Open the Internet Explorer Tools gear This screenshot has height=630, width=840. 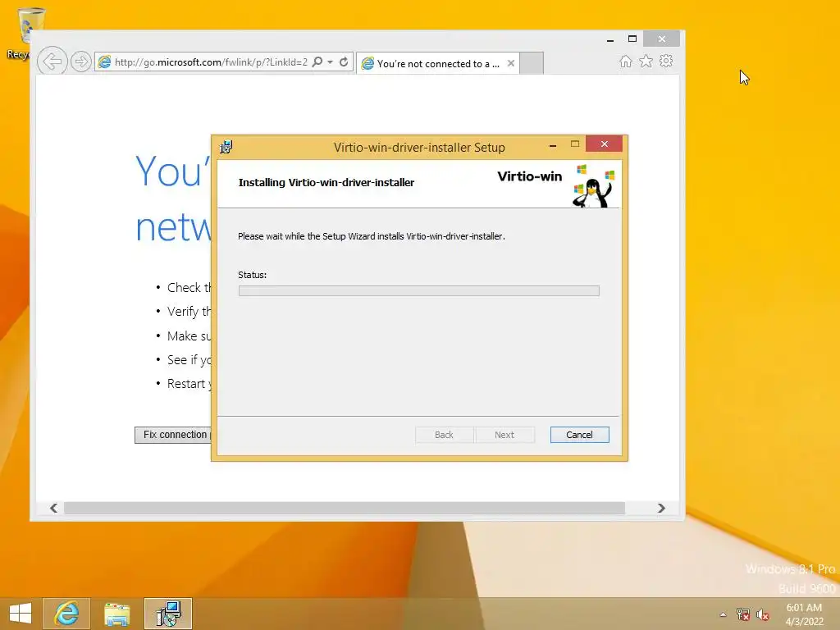pyautogui.click(x=666, y=61)
